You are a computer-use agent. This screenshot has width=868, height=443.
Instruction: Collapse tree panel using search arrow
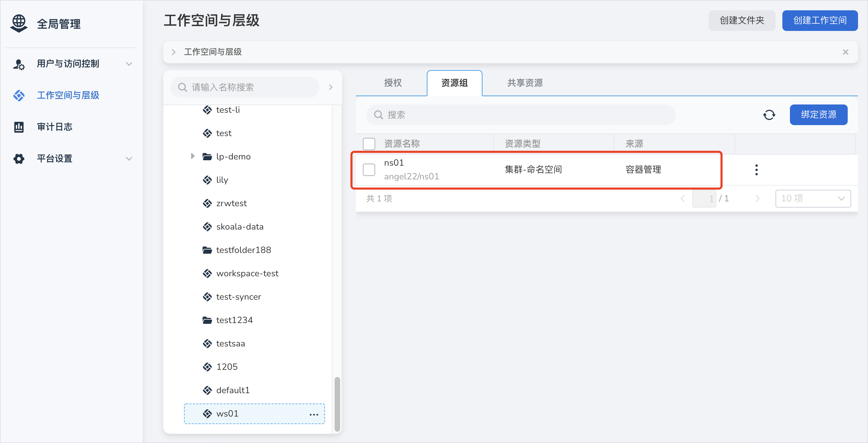pyautogui.click(x=330, y=87)
